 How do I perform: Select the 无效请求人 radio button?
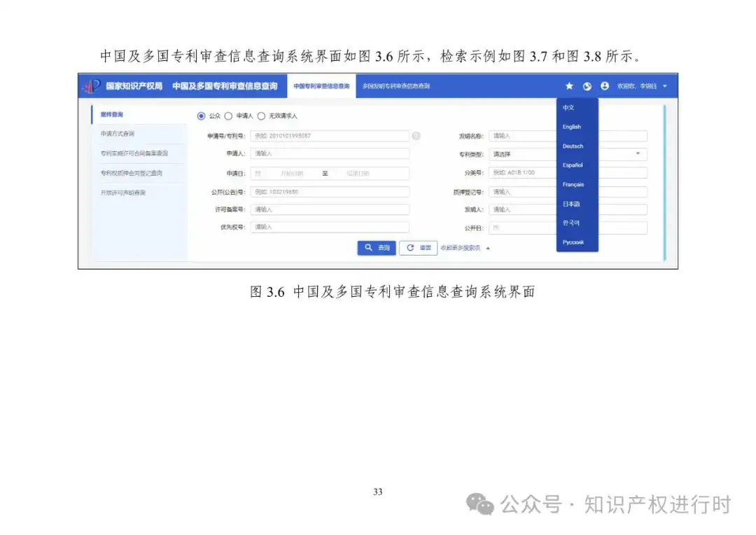pos(261,116)
